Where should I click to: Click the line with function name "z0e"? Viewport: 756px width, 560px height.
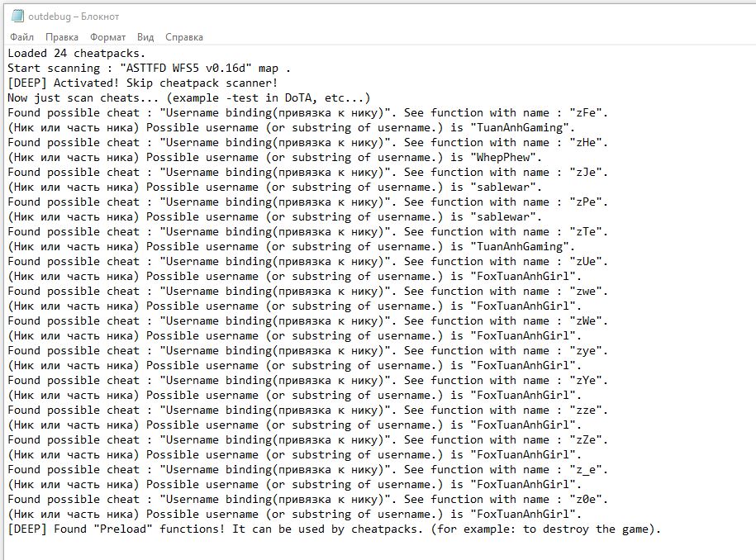[x=307, y=500]
